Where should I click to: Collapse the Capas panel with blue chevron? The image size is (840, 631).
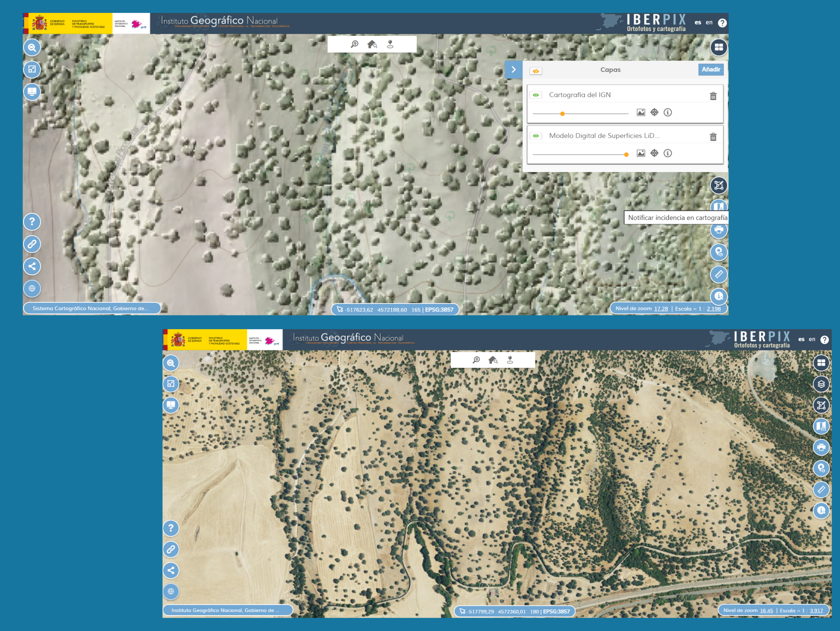click(x=513, y=70)
